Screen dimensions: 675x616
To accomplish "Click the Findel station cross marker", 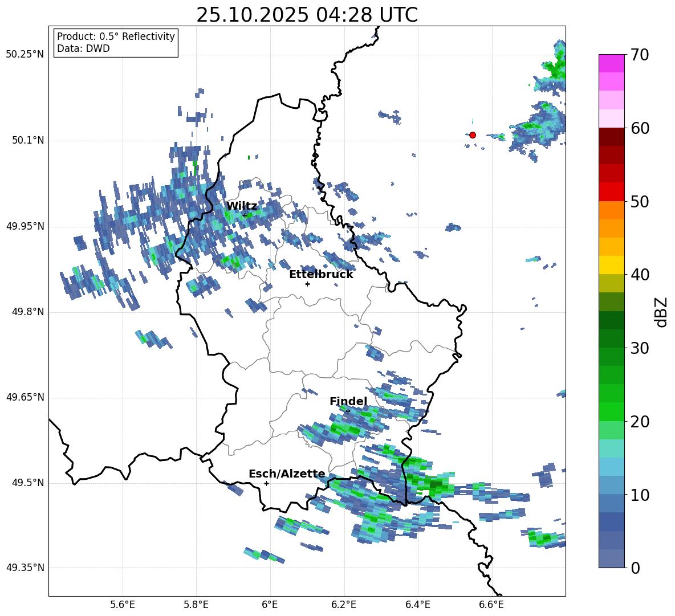I will click(348, 411).
